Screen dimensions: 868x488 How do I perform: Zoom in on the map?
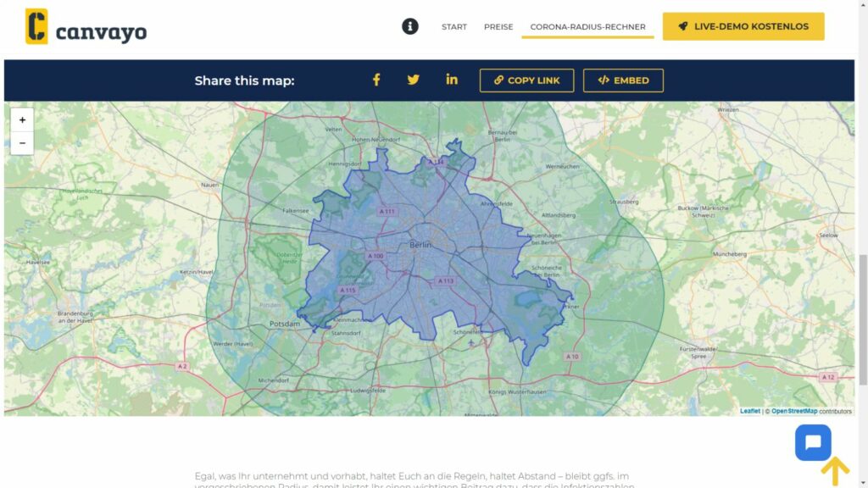22,120
